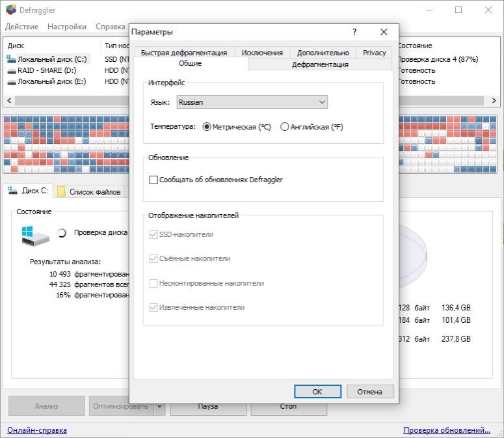The image size is (504, 438).
Task: Click the right arrow of drive list scrollbar
Action: pyautogui.click(x=494, y=100)
